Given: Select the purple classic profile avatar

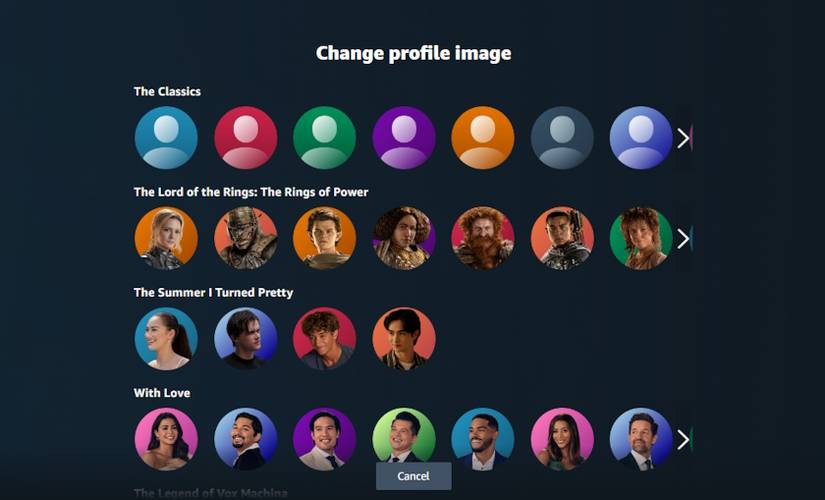Looking at the screenshot, I should coord(404,138).
